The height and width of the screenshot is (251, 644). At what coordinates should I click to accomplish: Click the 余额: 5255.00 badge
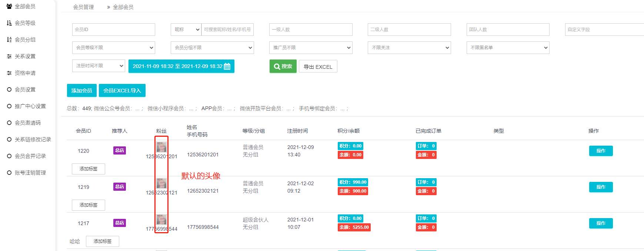tap(354, 227)
